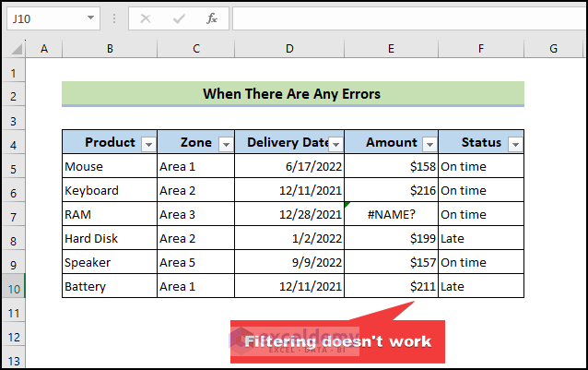The width and height of the screenshot is (588, 370).
Task: Open the Name Box dropdown arrow
Action: click(90, 18)
